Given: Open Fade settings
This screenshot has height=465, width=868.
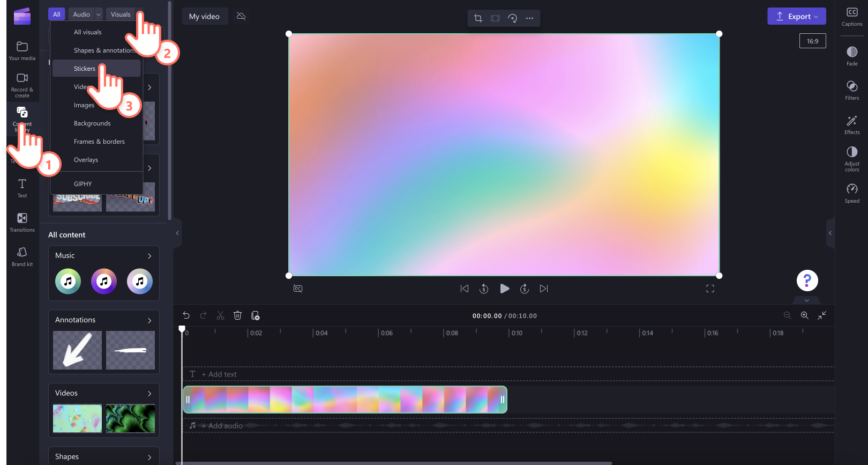Looking at the screenshot, I should point(852,56).
